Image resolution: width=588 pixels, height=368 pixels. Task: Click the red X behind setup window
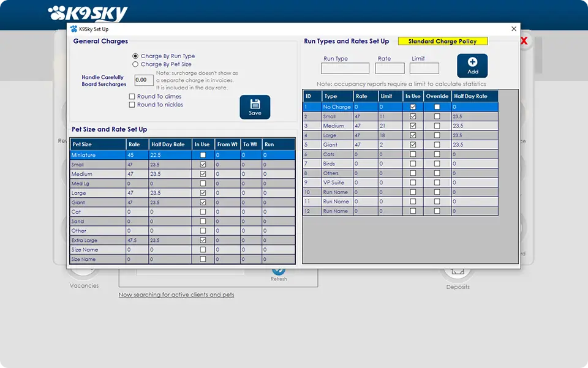click(524, 41)
